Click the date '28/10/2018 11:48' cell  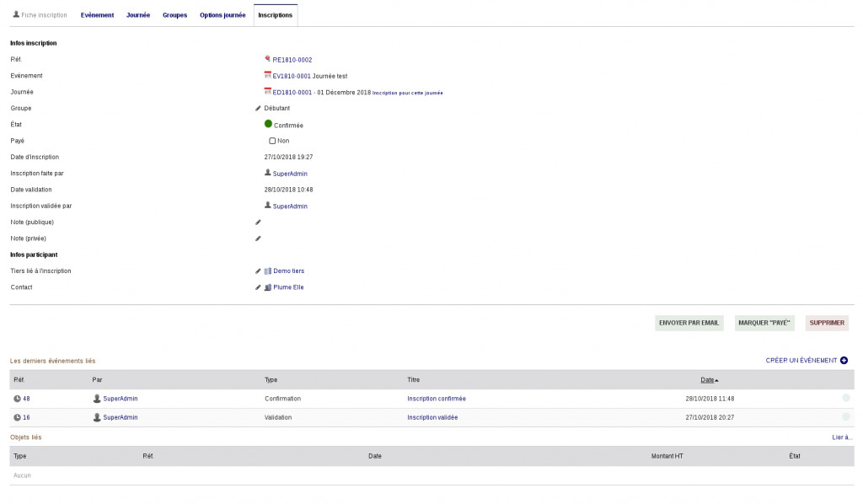click(710, 399)
